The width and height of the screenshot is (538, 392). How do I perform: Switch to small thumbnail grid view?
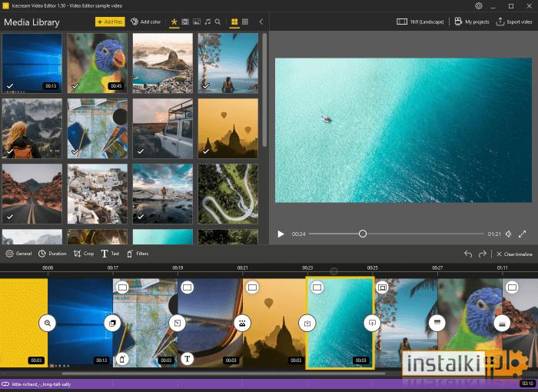(245, 22)
